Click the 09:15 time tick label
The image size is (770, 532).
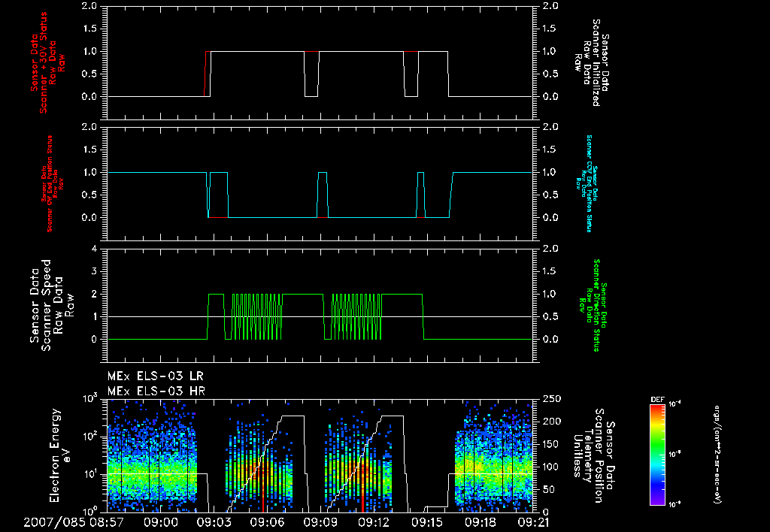coord(427,523)
